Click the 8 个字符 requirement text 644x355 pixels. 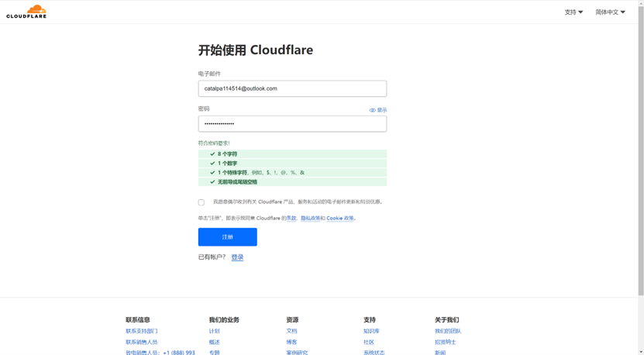(x=228, y=154)
